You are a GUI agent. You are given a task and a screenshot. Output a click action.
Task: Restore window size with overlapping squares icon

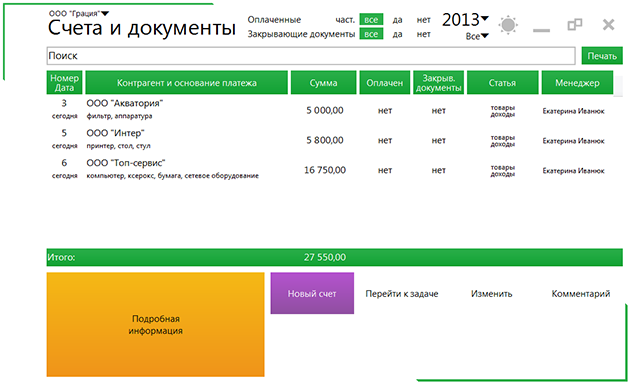coord(575,25)
